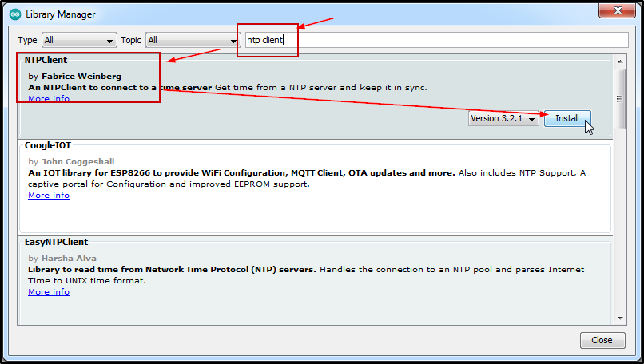Click the Arduino logo in the title bar

14,14
